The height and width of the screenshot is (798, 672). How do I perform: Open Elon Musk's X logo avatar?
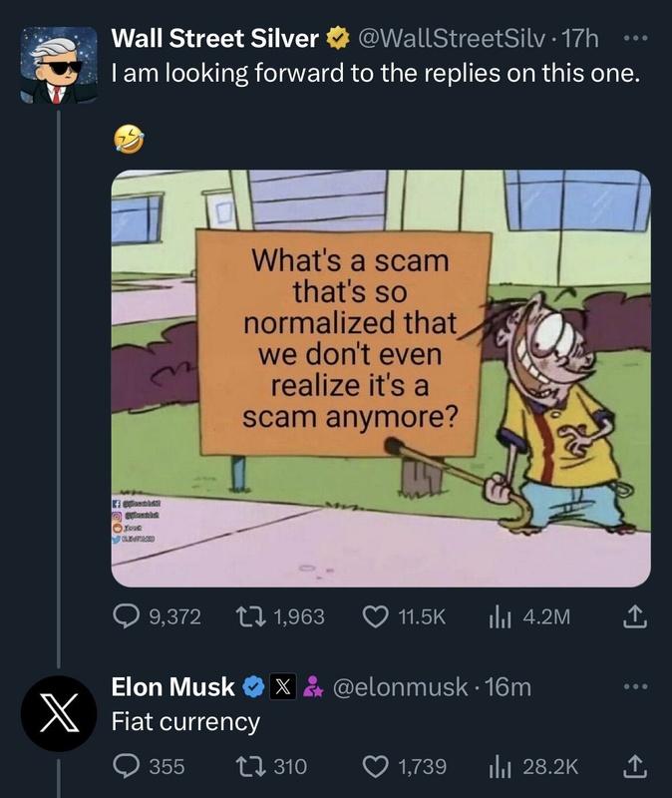59,713
